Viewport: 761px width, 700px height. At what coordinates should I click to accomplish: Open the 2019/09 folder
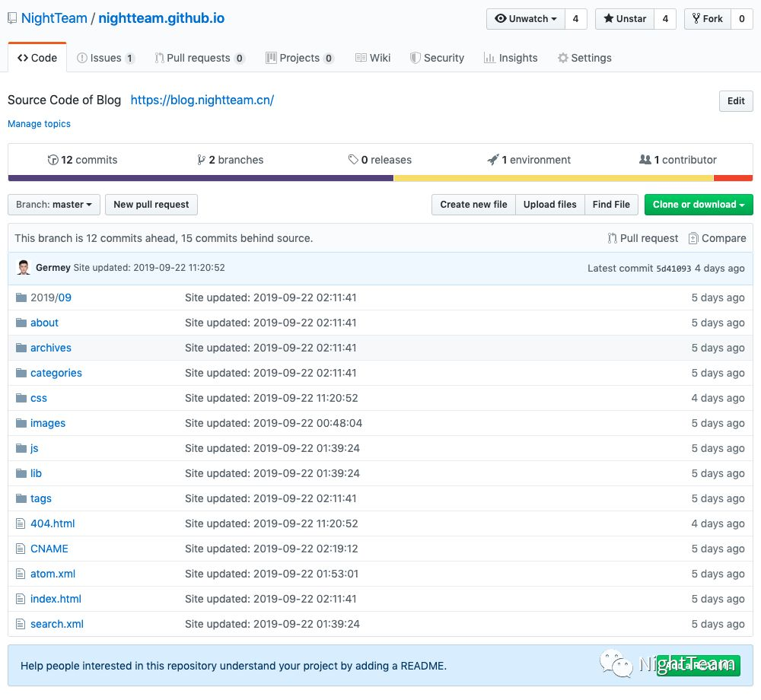[x=51, y=297]
